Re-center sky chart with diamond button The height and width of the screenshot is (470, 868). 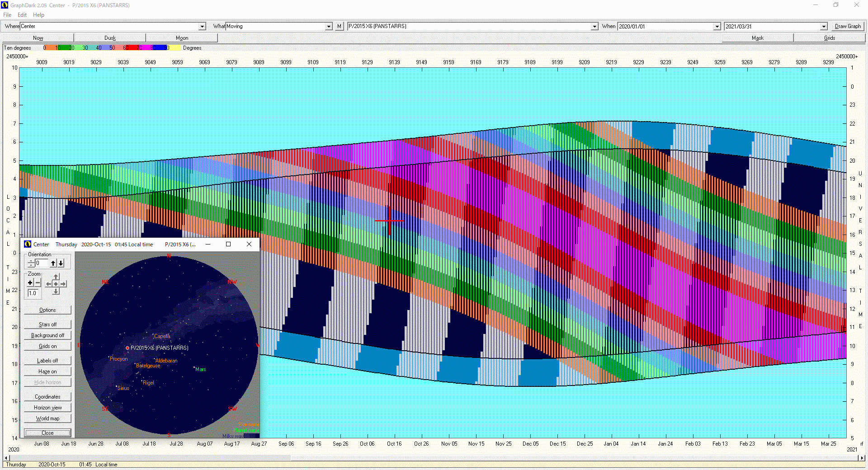coord(56,284)
